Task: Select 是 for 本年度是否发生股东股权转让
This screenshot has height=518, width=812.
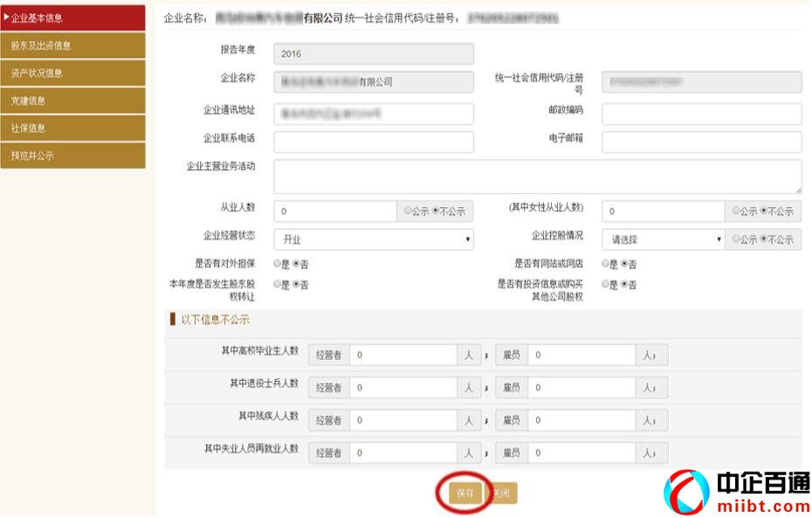Action: coord(276,283)
